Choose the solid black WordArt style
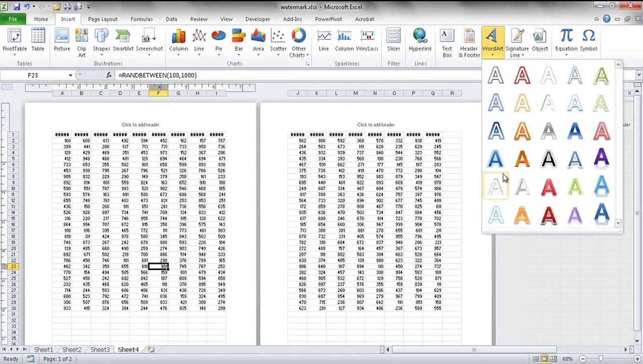Image resolution: width=643 pixels, height=364 pixels. (x=548, y=159)
